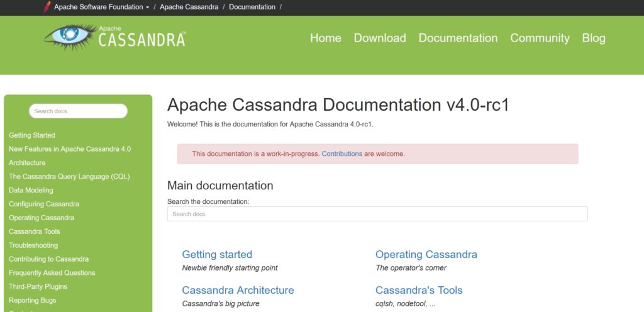Click the welcome sentence under the title
This screenshot has width=644, height=312.
270,124
